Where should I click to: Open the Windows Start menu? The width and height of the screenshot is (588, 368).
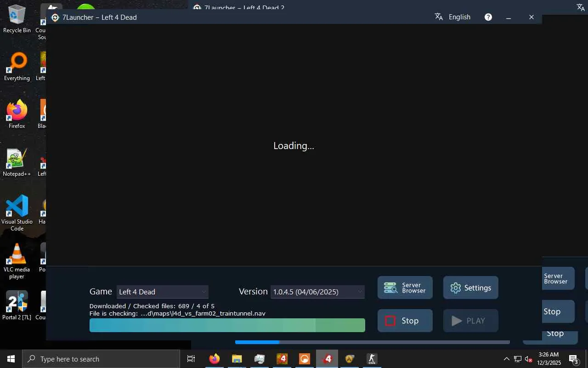[x=11, y=359]
